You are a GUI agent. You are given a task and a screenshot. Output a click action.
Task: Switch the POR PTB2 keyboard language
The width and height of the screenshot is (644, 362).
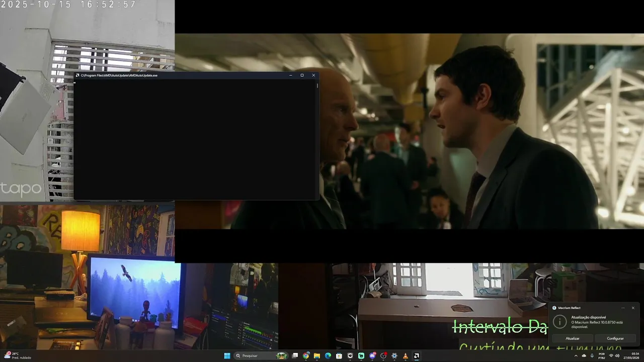point(602,355)
